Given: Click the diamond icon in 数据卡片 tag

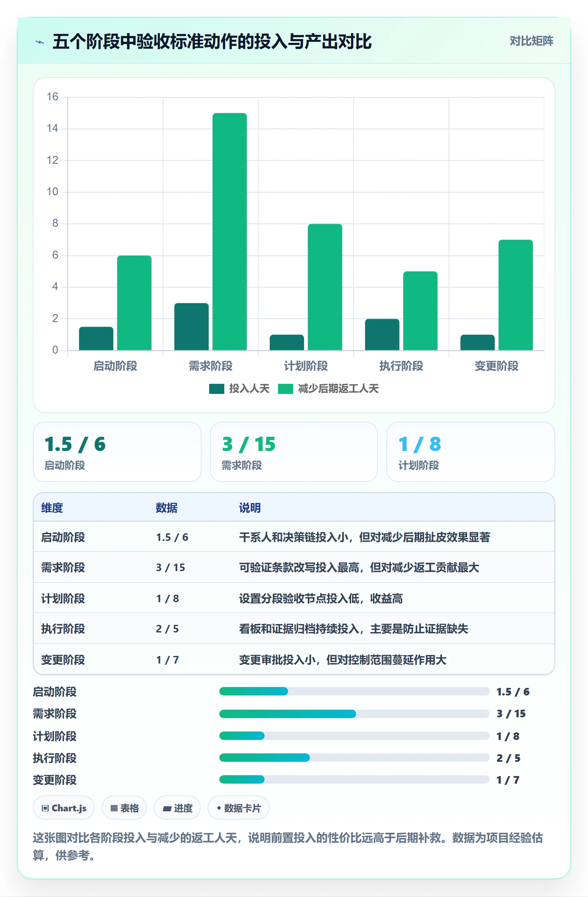Looking at the screenshot, I should coord(218,808).
